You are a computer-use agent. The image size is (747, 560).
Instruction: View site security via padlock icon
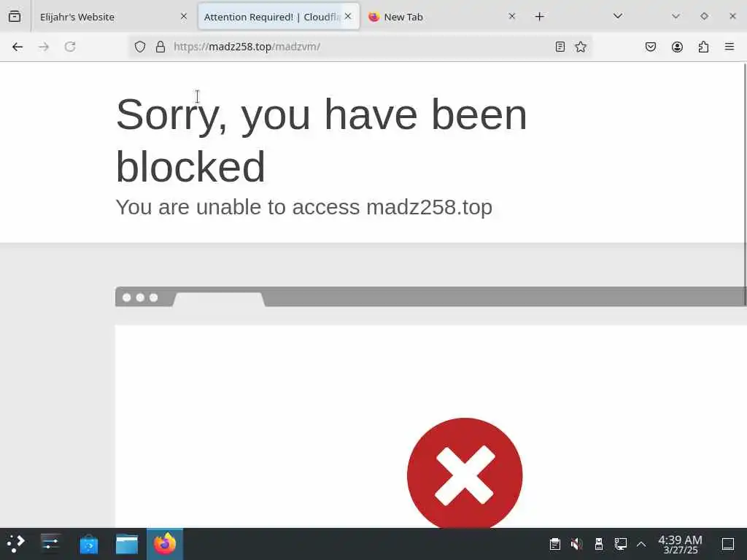coord(160,47)
